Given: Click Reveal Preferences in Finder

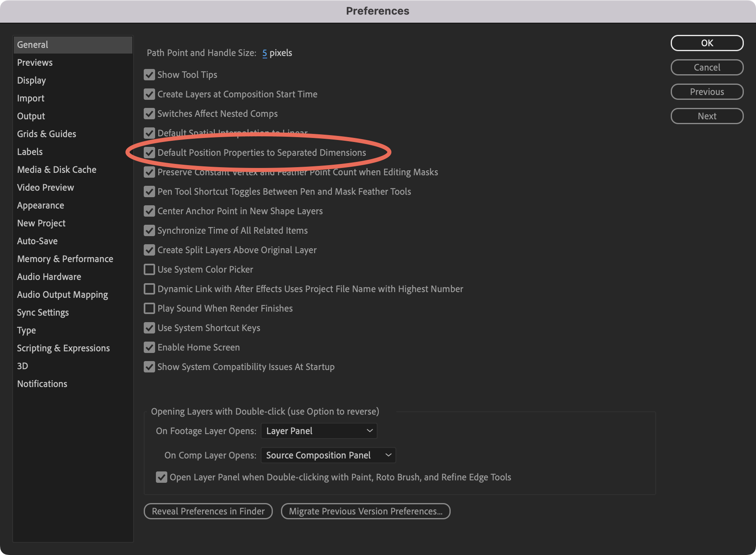Looking at the screenshot, I should [x=208, y=511].
